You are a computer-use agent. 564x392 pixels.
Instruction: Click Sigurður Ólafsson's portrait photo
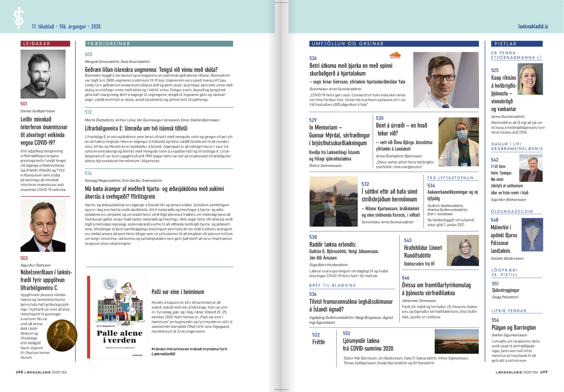pos(43,225)
